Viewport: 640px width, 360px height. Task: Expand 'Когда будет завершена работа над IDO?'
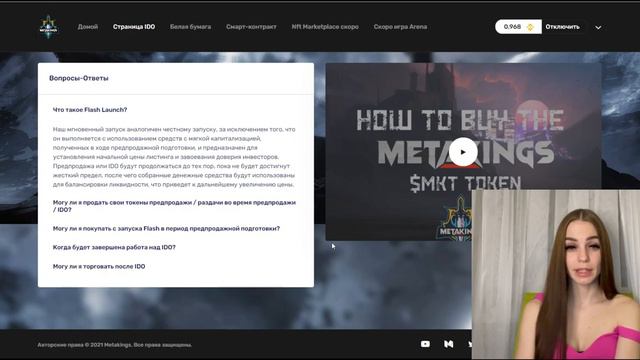coord(114,247)
